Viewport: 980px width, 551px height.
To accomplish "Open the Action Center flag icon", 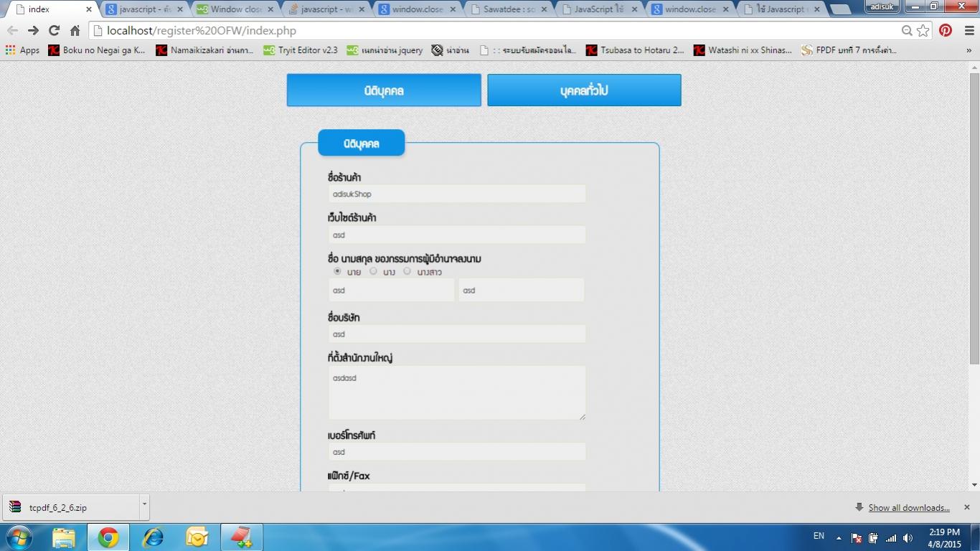I will (x=856, y=538).
